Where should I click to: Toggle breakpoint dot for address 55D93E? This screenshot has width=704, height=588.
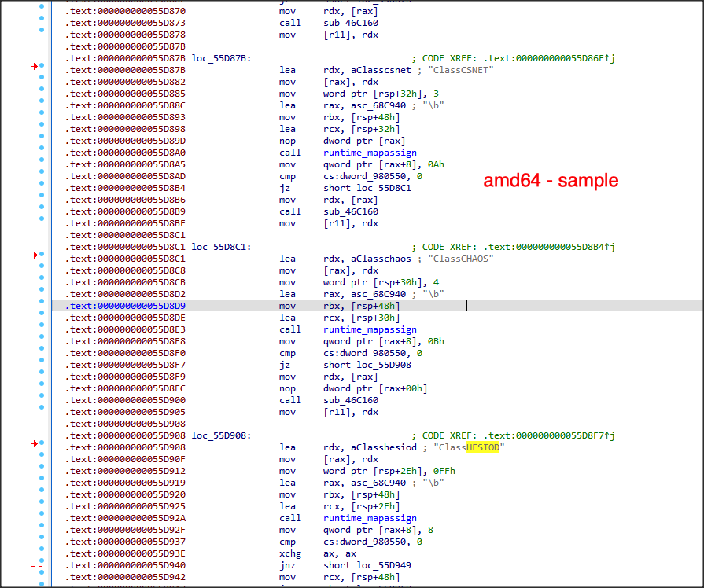(x=42, y=549)
